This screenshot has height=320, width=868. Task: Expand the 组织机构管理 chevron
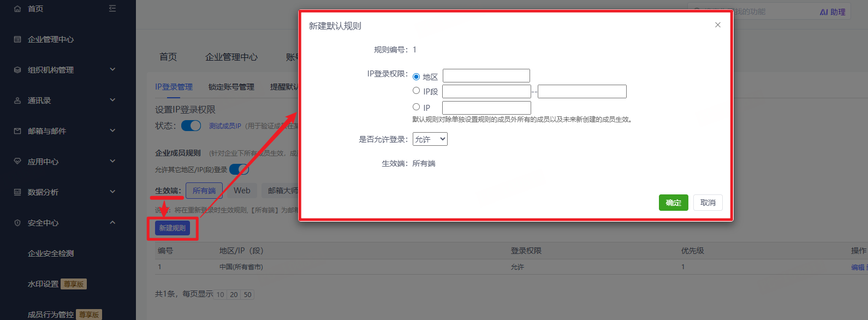112,69
